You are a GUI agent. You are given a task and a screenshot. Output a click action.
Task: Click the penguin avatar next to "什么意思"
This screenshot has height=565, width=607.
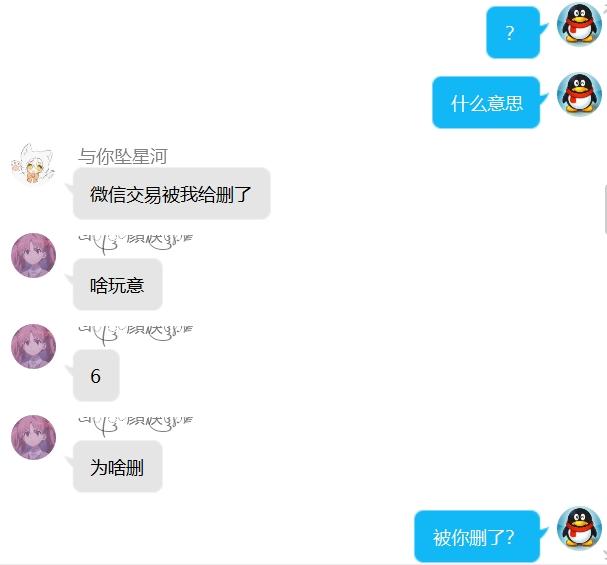[579, 94]
